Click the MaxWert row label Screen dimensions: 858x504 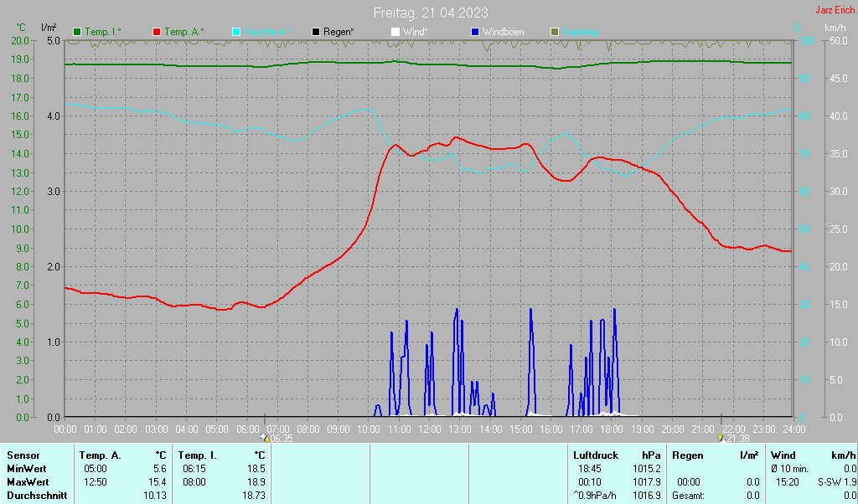tap(27, 481)
